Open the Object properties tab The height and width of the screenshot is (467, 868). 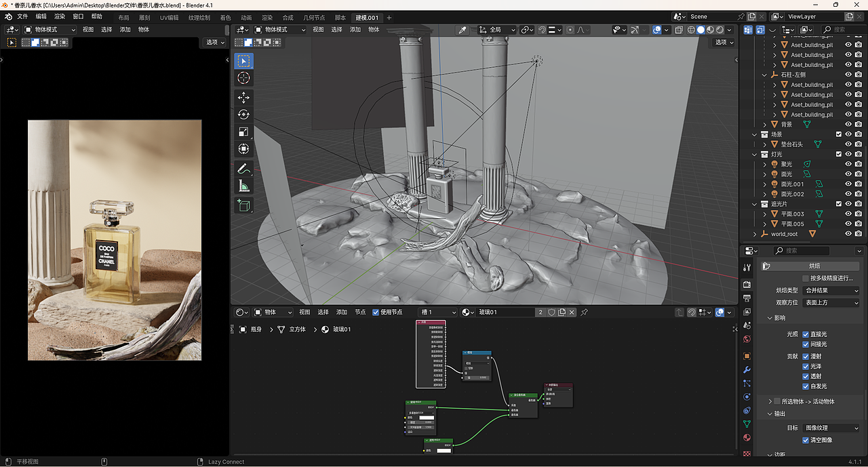click(747, 357)
